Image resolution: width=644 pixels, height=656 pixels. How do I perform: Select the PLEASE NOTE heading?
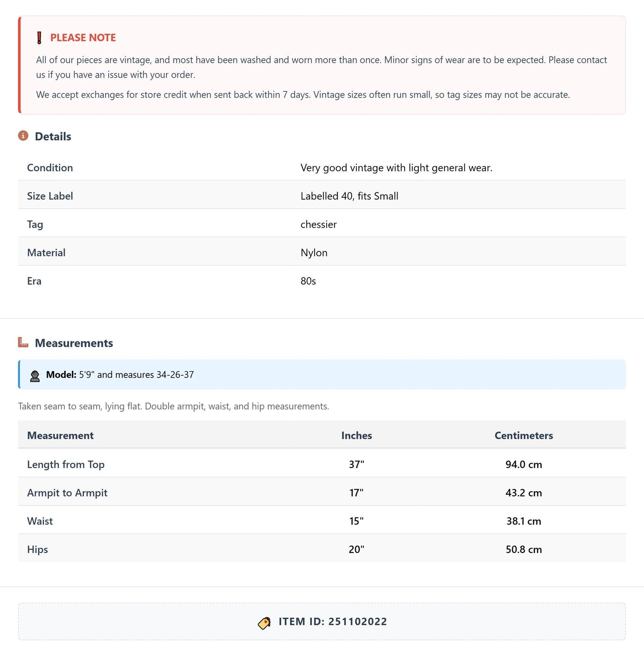83,38
